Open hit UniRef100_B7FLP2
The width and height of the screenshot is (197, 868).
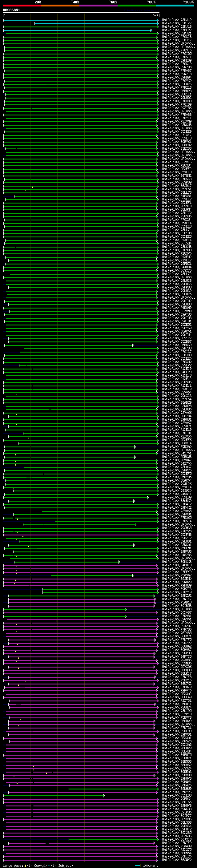177,30
